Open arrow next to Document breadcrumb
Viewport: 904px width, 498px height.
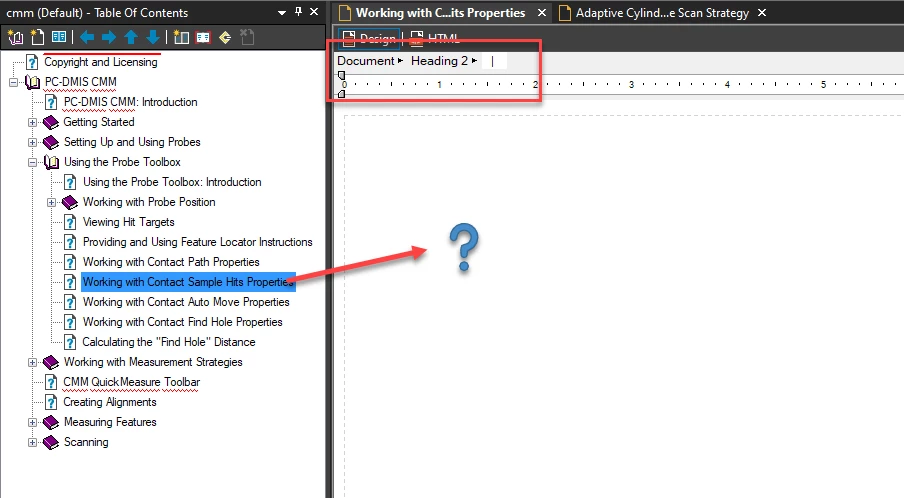400,61
